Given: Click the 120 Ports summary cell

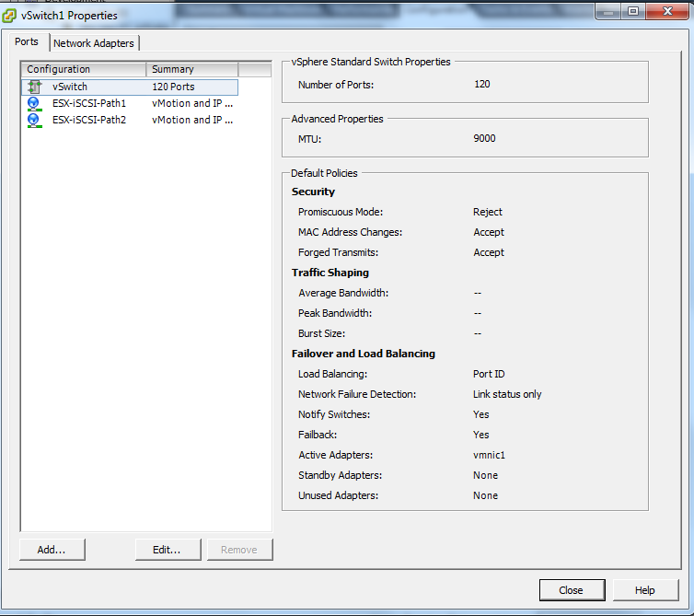Looking at the screenshot, I should click(x=173, y=87).
